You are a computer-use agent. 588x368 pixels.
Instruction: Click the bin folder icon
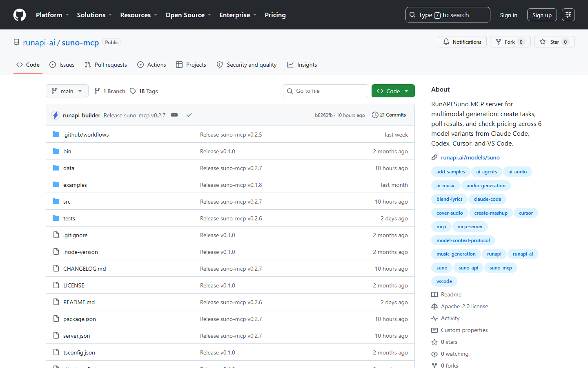(x=56, y=151)
